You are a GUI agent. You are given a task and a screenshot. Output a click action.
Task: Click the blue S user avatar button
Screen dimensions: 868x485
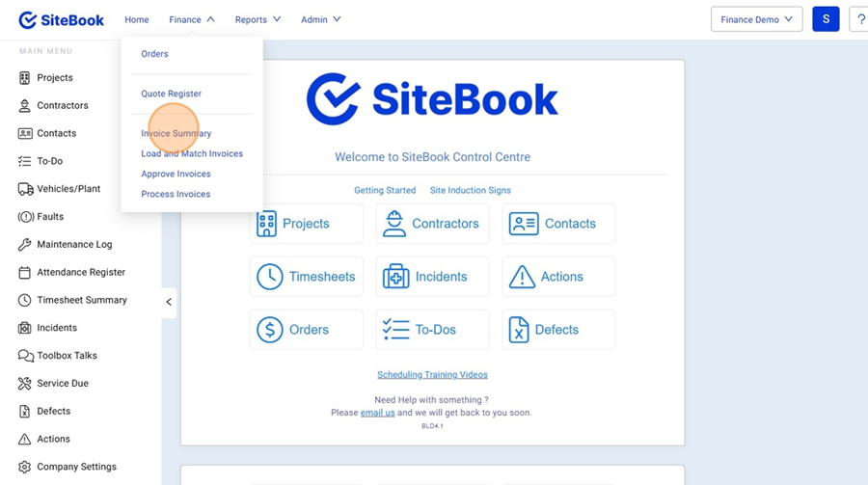pyautogui.click(x=826, y=19)
